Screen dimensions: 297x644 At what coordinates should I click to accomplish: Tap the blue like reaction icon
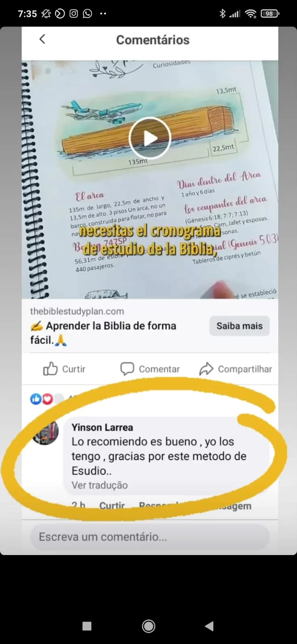[36, 398]
